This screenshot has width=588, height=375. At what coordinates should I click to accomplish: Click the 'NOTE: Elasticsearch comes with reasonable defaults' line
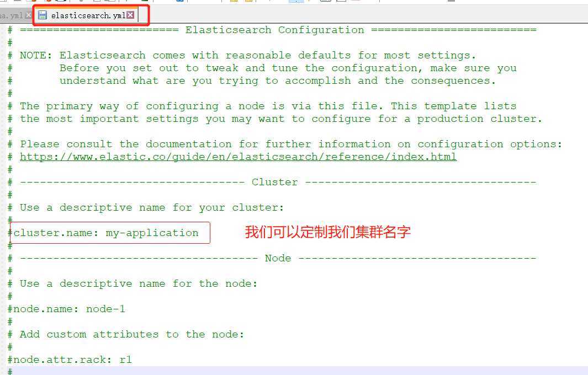[x=241, y=56]
